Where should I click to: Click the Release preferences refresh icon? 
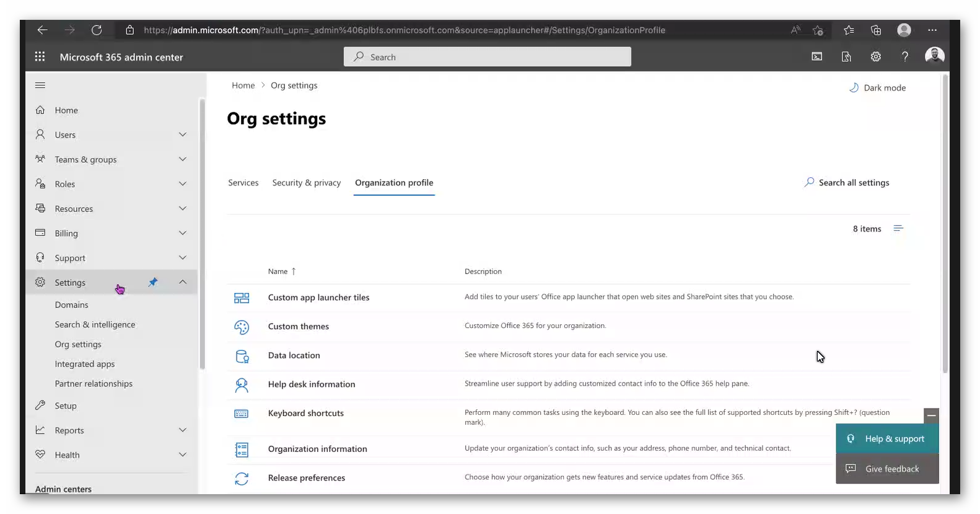click(242, 479)
